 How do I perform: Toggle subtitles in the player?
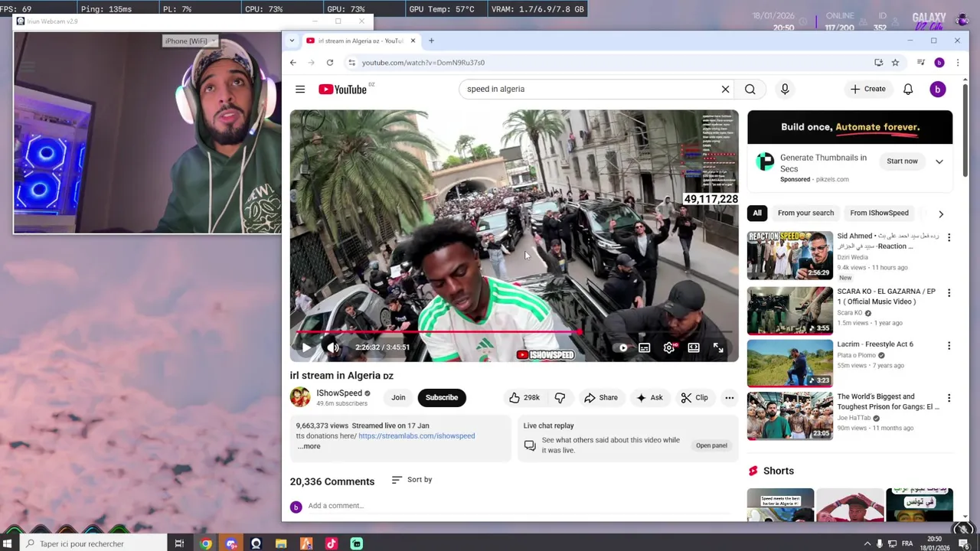pos(645,348)
